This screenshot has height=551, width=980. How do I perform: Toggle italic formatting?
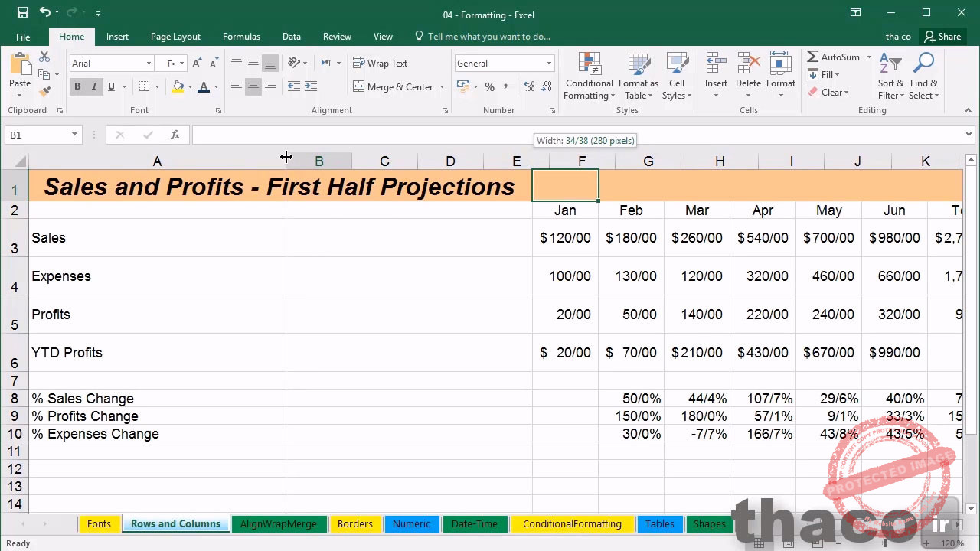pyautogui.click(x=94, y=86)
